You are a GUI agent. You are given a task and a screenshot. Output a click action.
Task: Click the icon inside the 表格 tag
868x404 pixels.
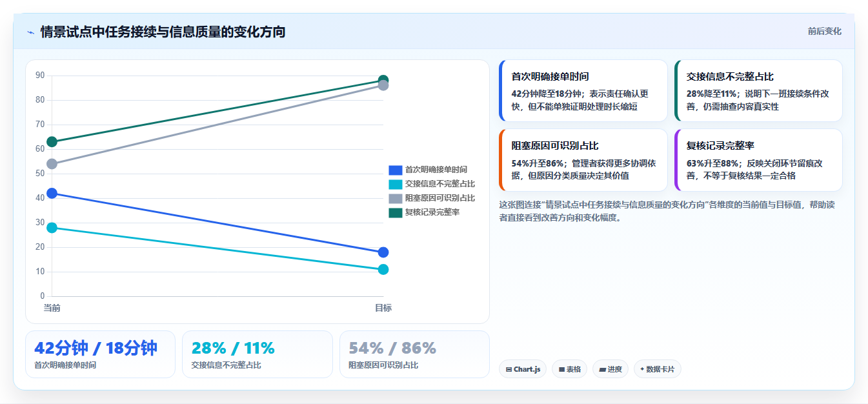[x=561, y=370]
